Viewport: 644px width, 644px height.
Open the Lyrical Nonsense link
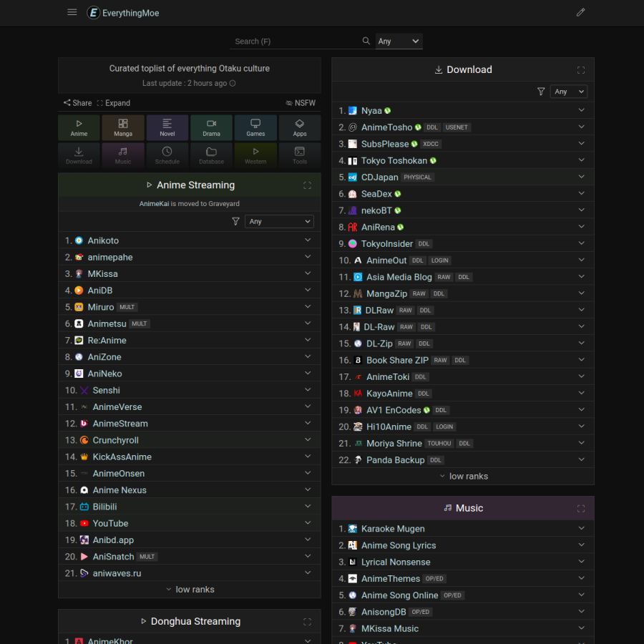point(396,562)
